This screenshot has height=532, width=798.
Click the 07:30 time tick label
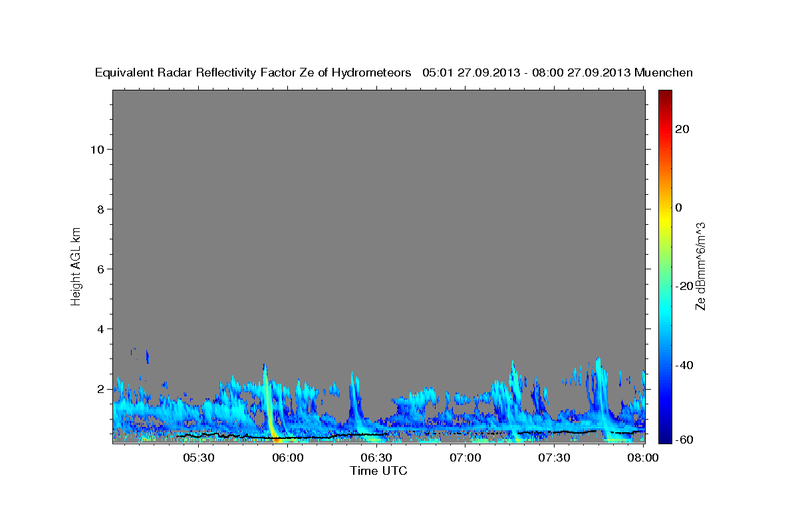pos(555,458)
